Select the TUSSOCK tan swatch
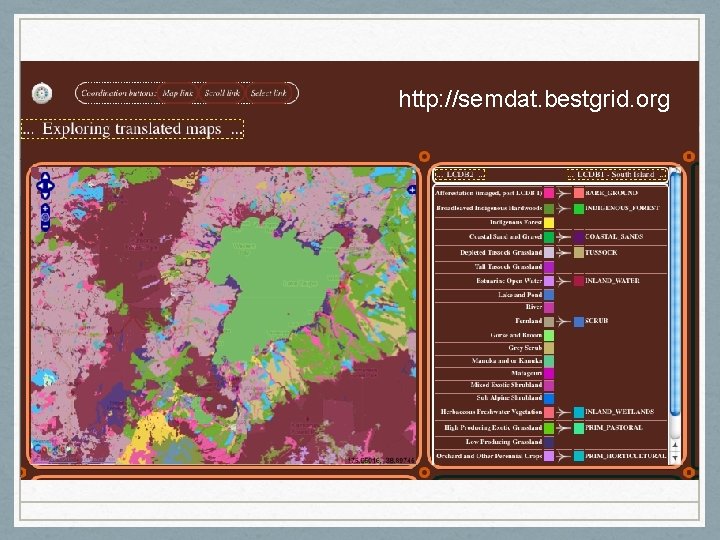 [x=579, y=253]
